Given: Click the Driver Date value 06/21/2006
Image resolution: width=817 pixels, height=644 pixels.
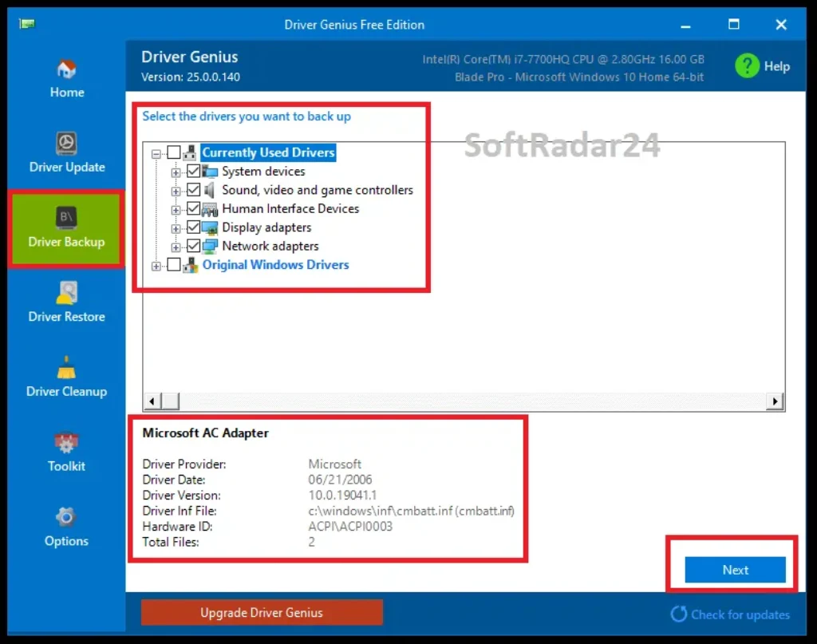Looking at the screenshot, I should [x=340, y=480].
